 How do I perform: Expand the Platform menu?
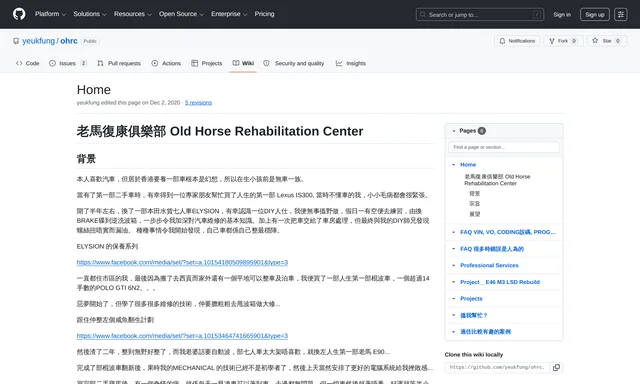(50, 14)
